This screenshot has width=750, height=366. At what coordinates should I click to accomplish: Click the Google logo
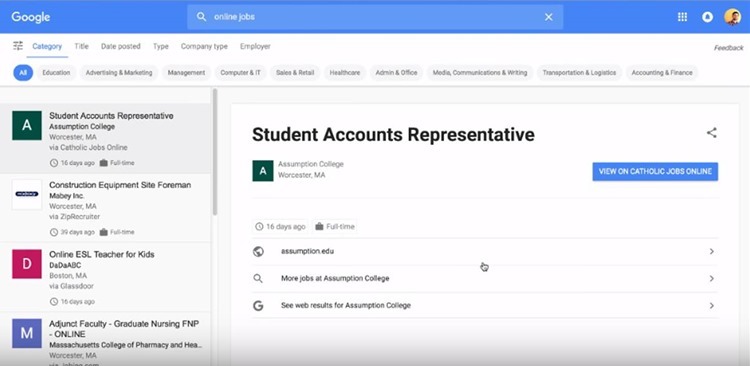point(31,17)
